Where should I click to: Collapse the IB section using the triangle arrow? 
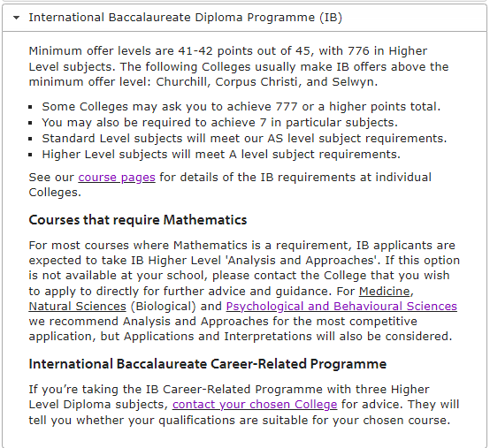pos(16,18)
